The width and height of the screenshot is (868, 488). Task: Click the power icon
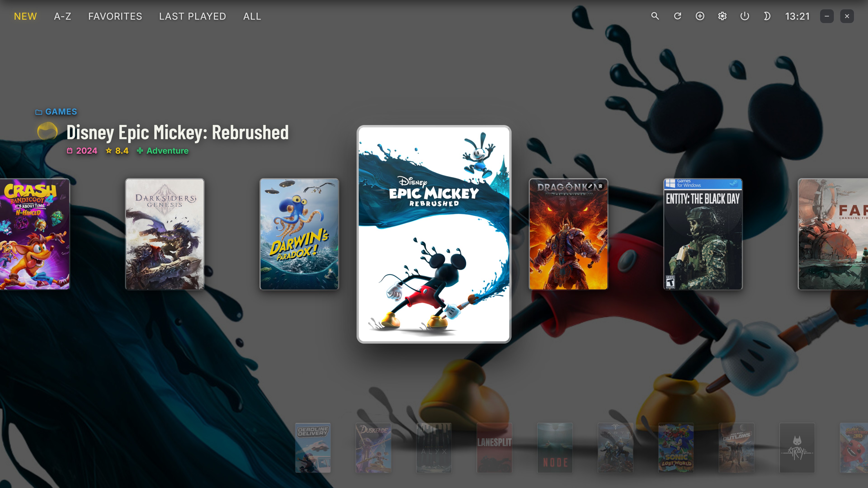745,16
